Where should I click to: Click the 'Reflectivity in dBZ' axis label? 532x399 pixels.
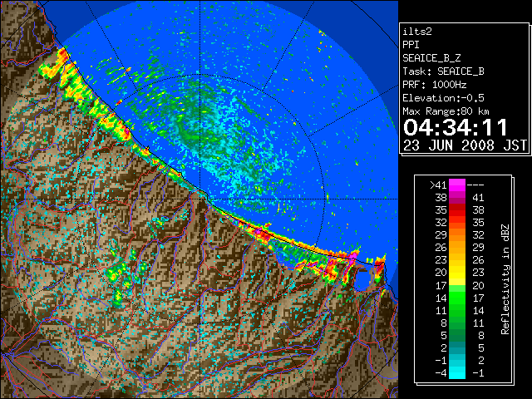click(505, 279)
